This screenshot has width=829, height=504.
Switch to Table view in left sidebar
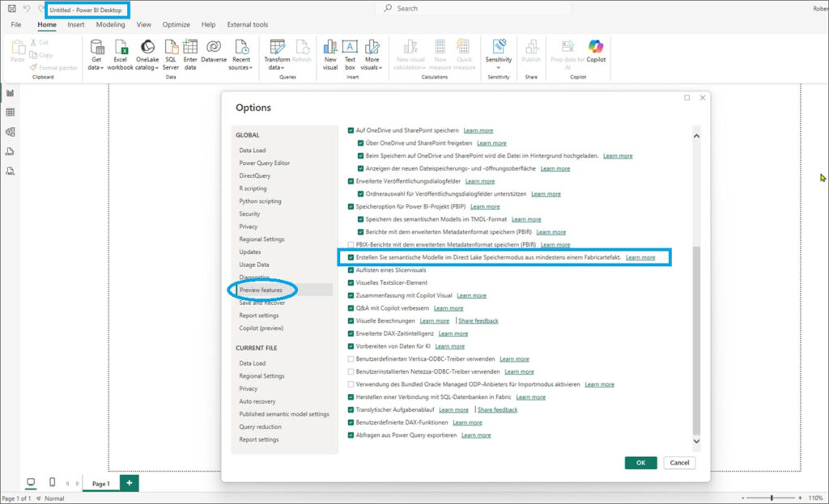point(11,112)
